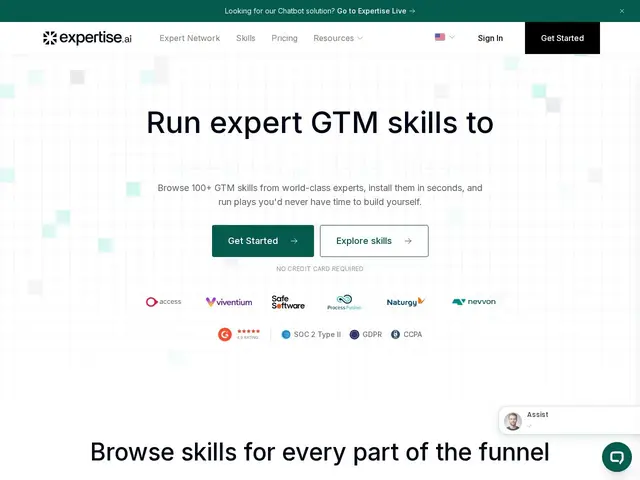Click the Run expert GTM skills heading

[320, 122]
